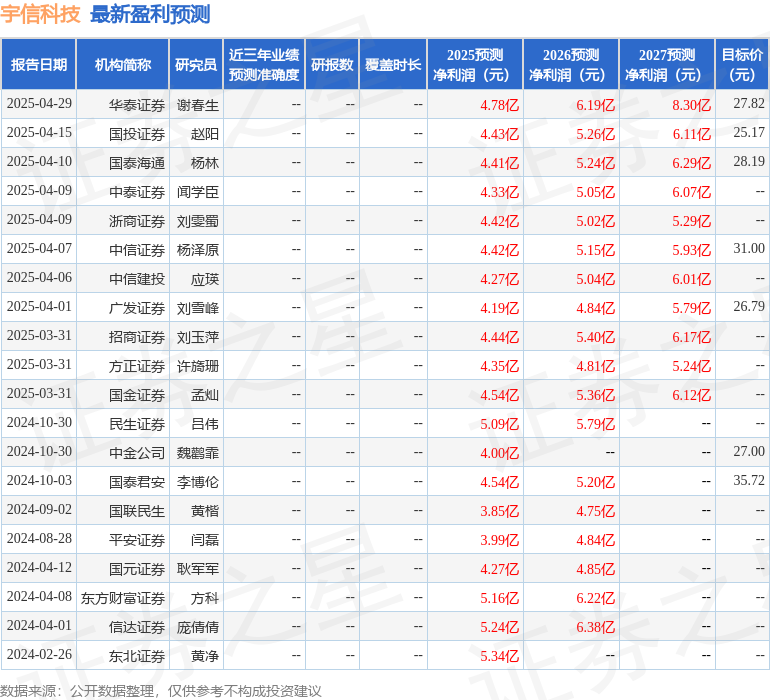Click the 机构简称 column header
This screenshot has height=700, width=770.
[122, 65]
